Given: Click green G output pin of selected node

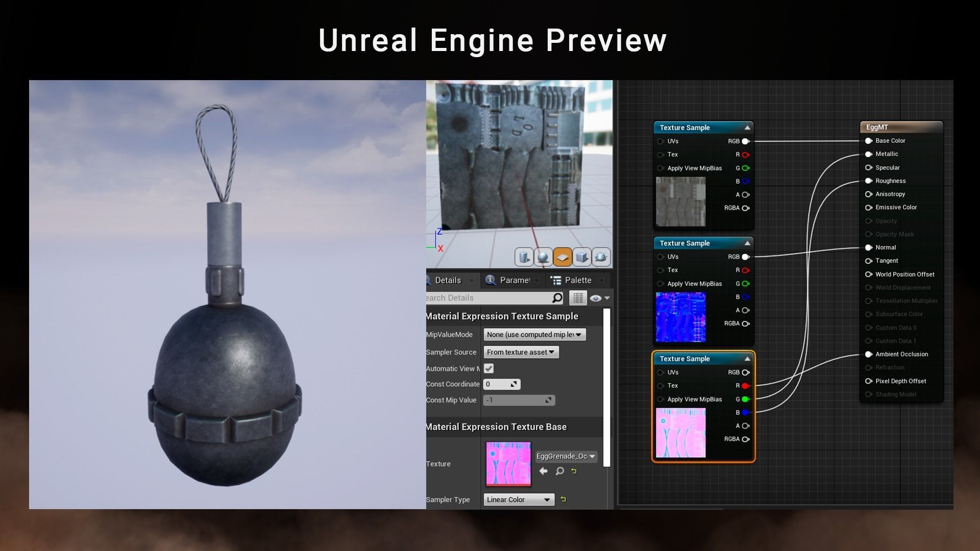Looking at the screenshot, I should pyautogui.click(x=746, y=399).
